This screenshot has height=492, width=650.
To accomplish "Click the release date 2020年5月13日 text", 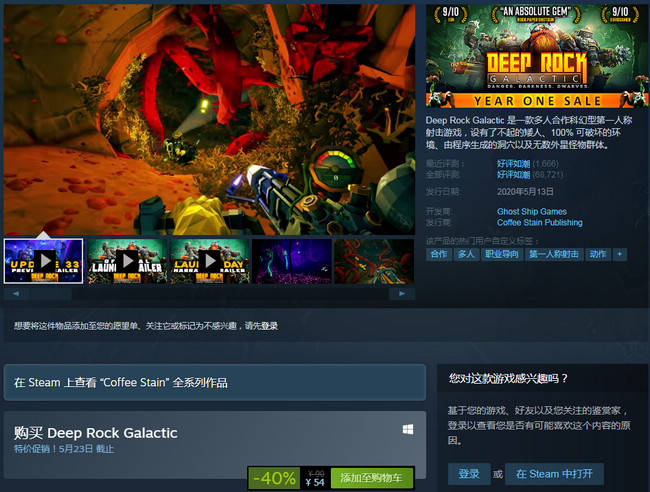I will [x=525, y=191].
